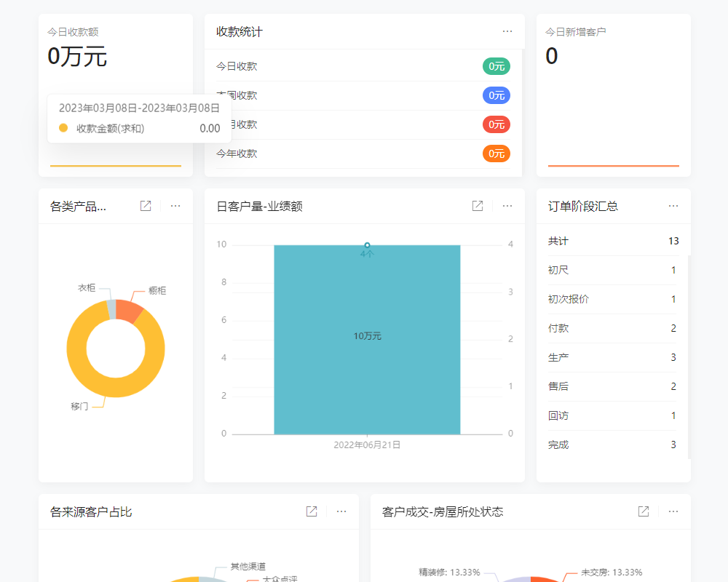The image size is (728, 582).
Task: Open 日客户量-业绩额 in fullscreen via expand icon
Action: pos(477,206)
